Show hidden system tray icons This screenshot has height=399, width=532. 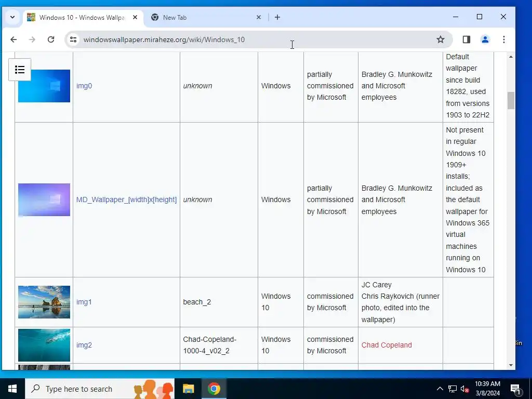coord(440,389)
